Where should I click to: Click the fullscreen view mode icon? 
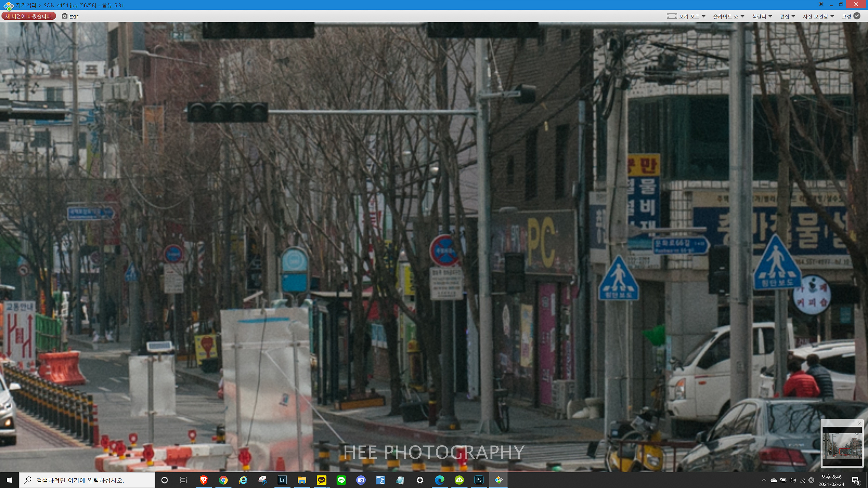[x=671, y=16]
